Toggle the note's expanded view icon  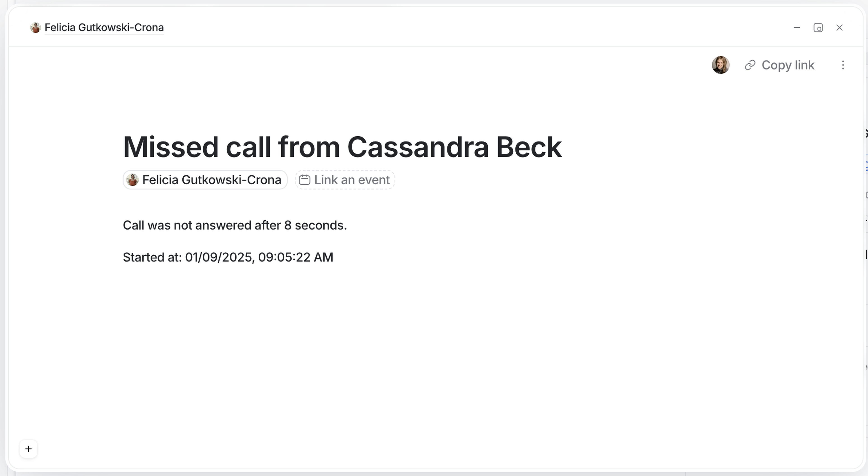(818, 28)
